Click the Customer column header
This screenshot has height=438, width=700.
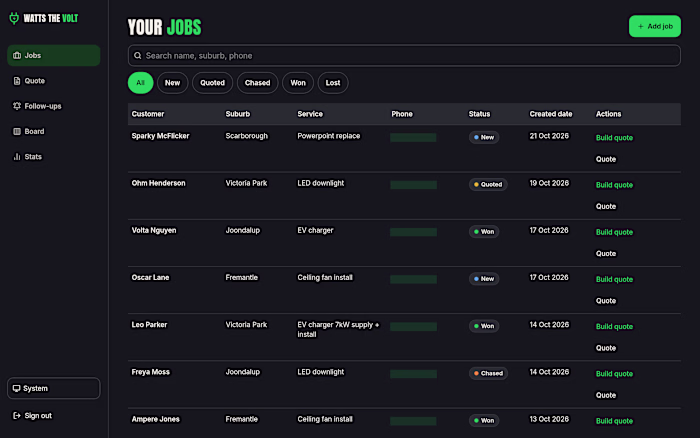148,114
